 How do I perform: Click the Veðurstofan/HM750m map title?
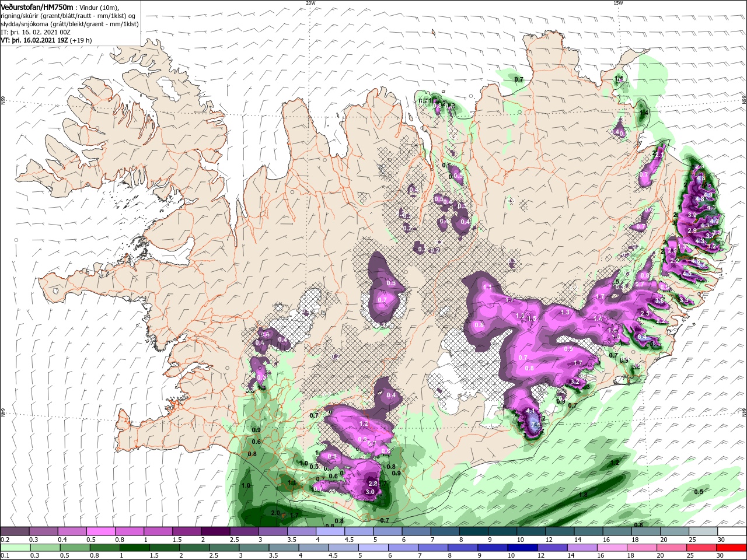click(37, 6)
